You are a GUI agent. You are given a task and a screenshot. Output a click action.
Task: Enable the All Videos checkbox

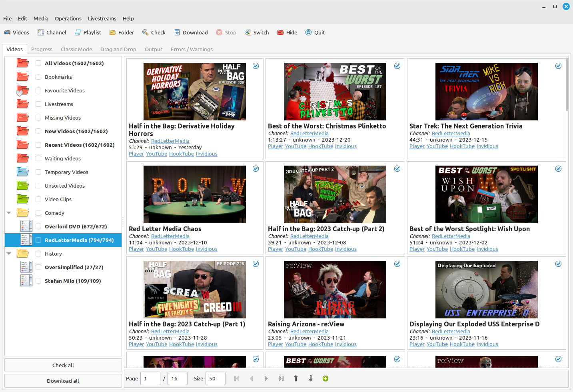coord(38,63)
